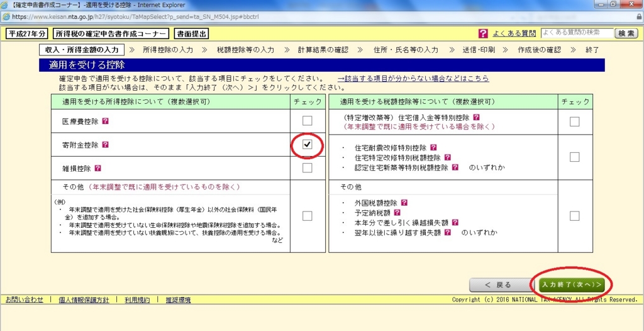Open help for 住宅耐震改修特別控除
644x331 pixels.
433,147
